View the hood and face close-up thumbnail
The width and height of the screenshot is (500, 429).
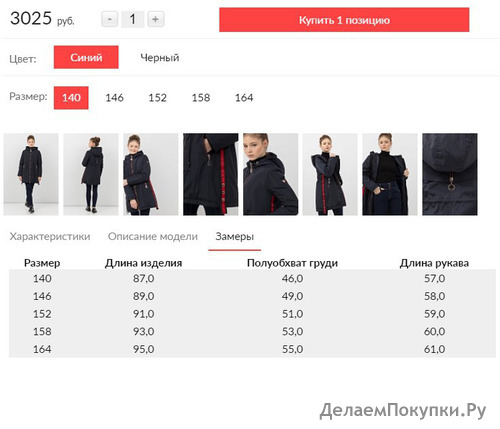click(x=270, y=174)
